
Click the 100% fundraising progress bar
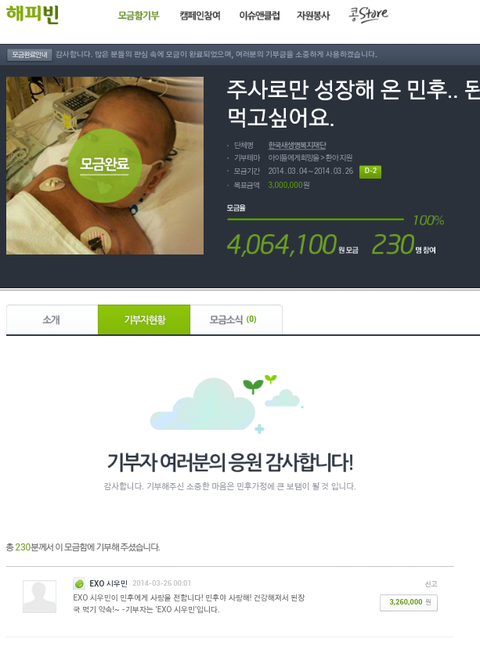(315, 219)
